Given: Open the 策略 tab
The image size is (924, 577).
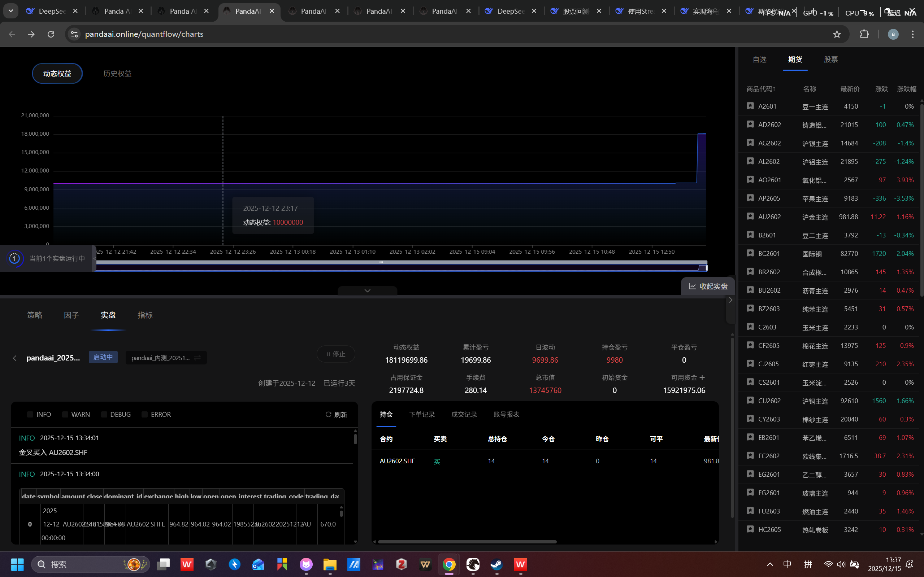Looking at the screenshot, I should tap(35, 315).
